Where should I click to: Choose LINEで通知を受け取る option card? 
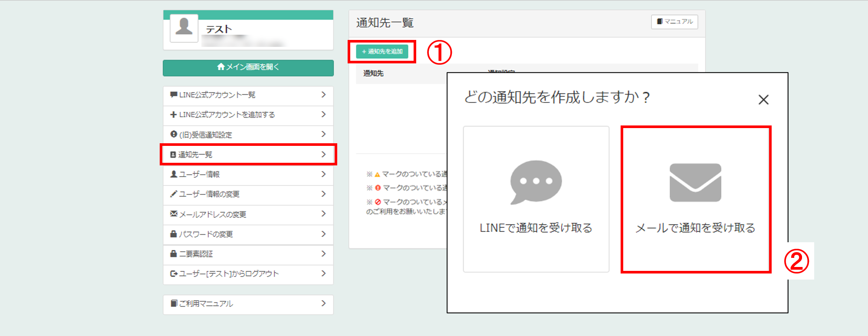[x=536, y=199]
